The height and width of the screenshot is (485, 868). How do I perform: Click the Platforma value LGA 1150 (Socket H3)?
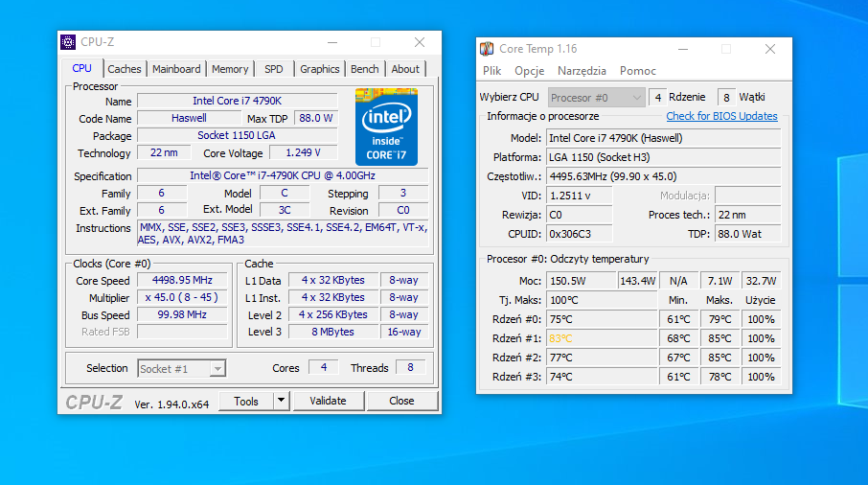pyautogui.click(x=663, y=157)
